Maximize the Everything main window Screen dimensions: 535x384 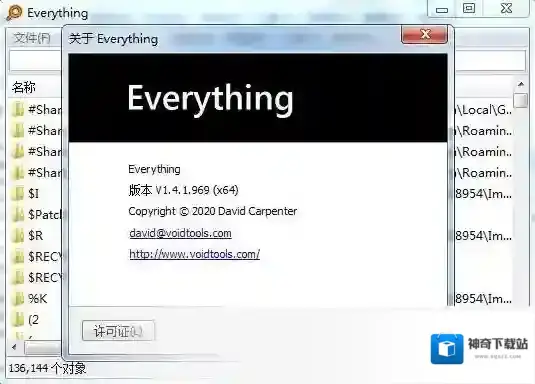tap(469, 8)
